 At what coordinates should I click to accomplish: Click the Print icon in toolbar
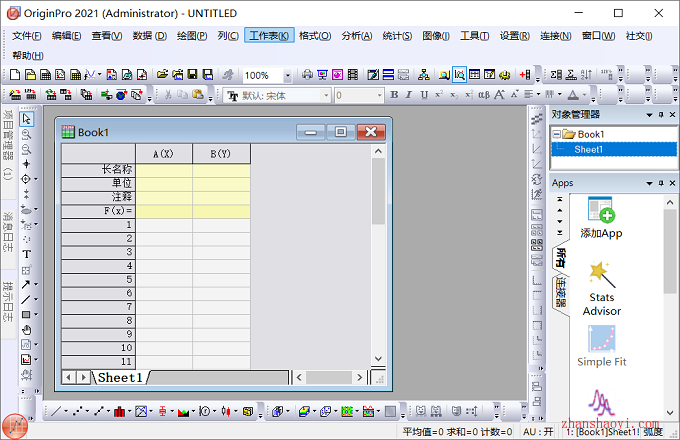(x=307, y=75)
